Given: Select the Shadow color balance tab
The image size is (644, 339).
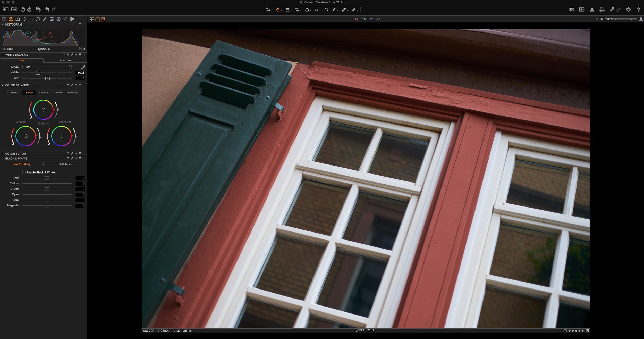Looking at the screenshot, I should (43, 92).
